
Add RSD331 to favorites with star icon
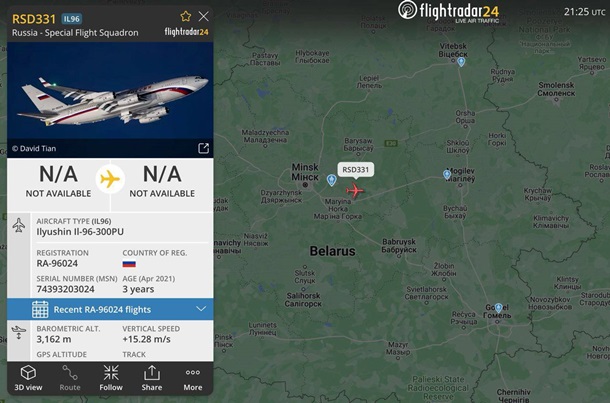[x=186, y=16]
